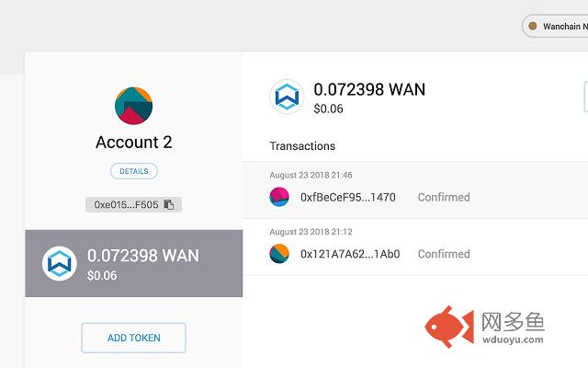The width and height of the screenshot is (588, 368).
Task: Click the Transactions heading
Action: (x=302, y=145)
